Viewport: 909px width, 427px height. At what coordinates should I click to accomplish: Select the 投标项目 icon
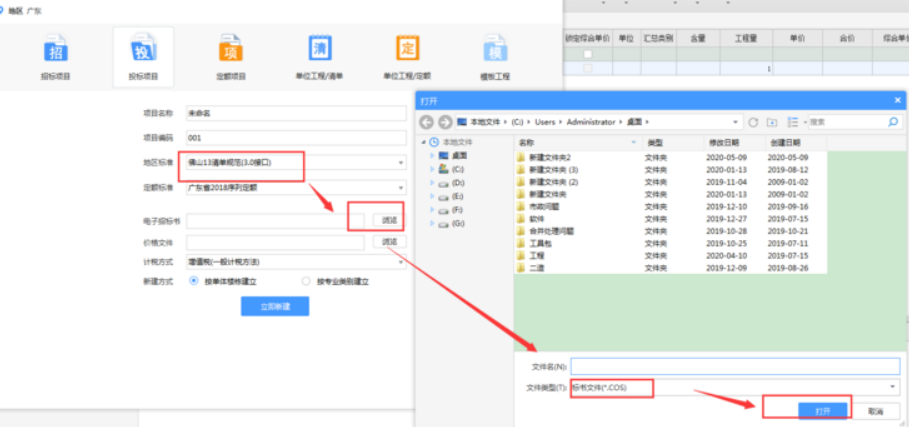(x=142, y=51)
